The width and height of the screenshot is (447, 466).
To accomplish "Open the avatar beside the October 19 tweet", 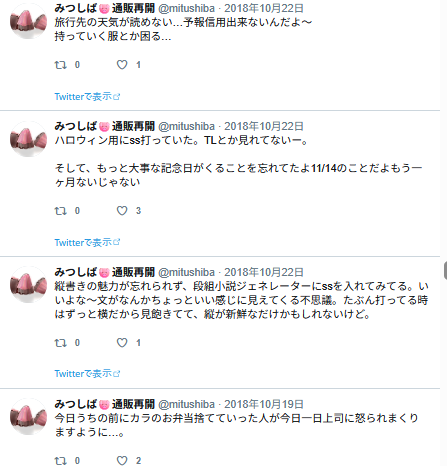I will [x=29, y=417].
